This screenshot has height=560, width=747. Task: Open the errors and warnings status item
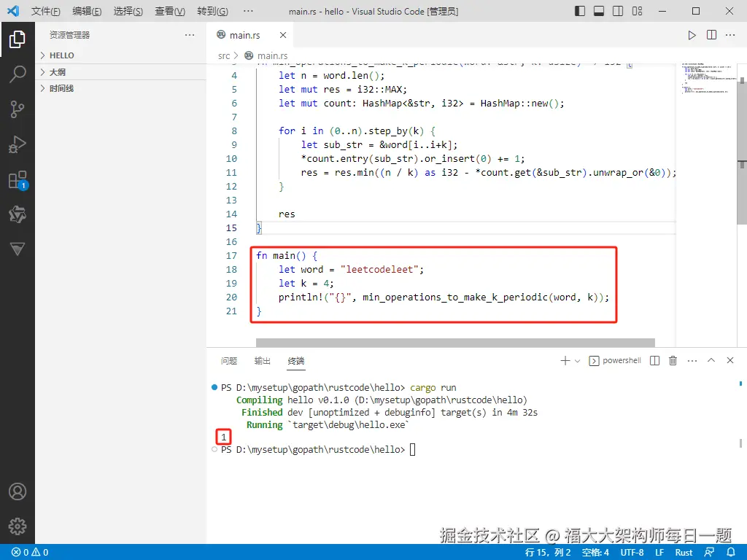[30, 553]
